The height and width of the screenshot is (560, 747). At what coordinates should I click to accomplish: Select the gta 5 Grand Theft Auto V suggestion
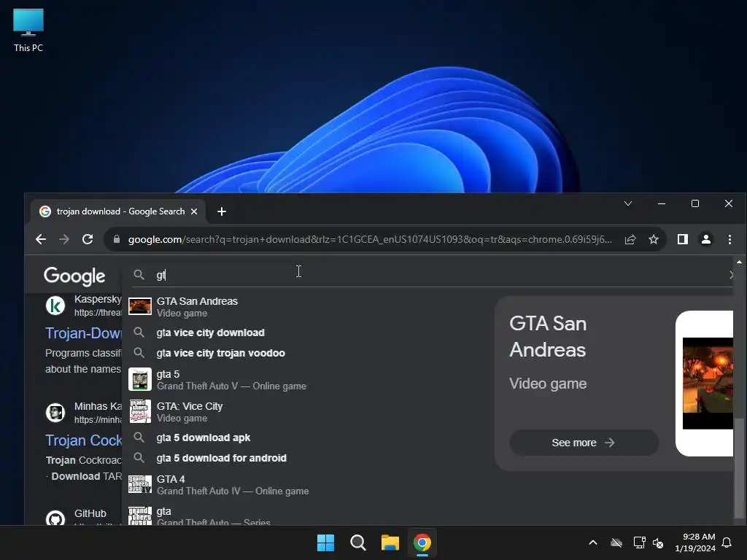(305, 379)
